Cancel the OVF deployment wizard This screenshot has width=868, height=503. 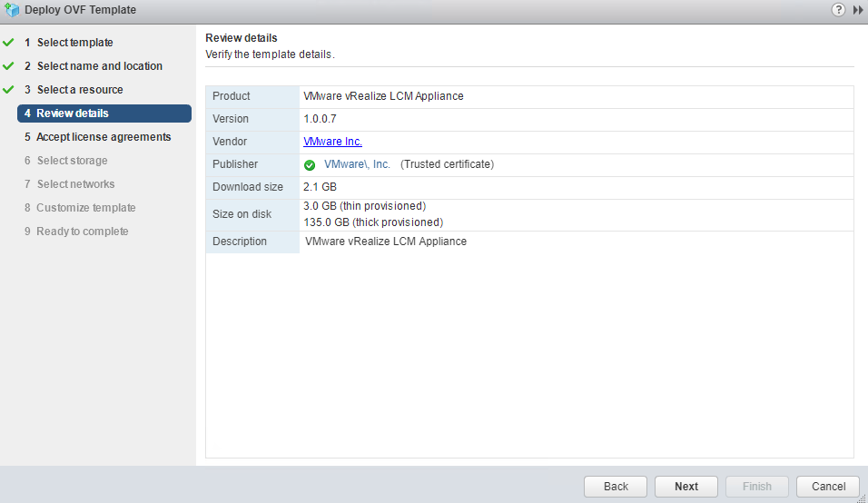(827, 486)
